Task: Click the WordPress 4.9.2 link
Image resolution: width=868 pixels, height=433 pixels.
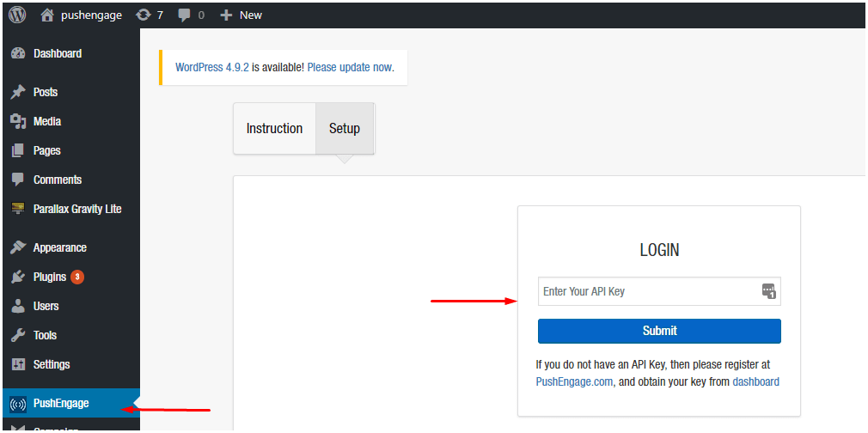Action: (212, 68)
